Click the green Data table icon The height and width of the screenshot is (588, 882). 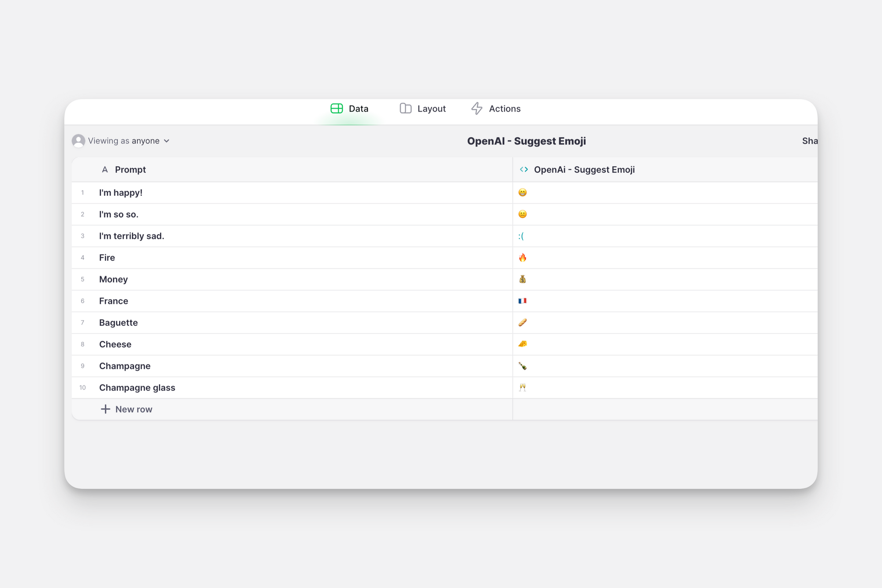coord(336,109)
